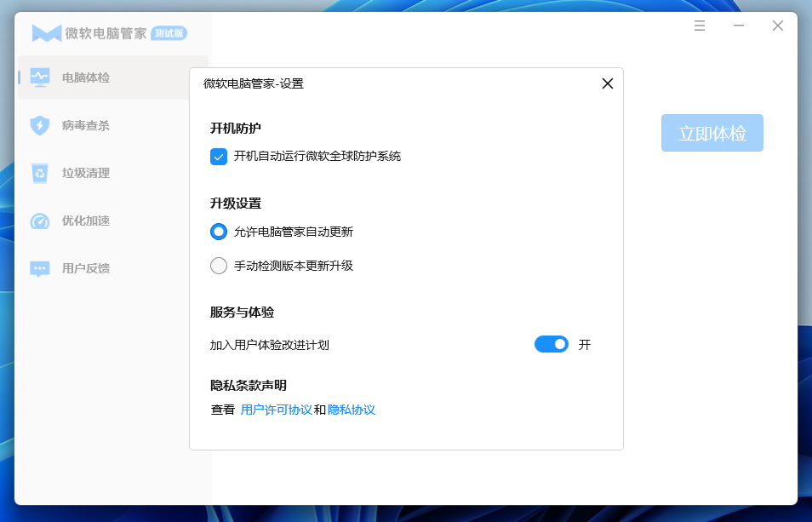Turn off 加入用户体验改进计划 toggle switch
The width and height of the screenshot is (812, 522).
[552, 344]
